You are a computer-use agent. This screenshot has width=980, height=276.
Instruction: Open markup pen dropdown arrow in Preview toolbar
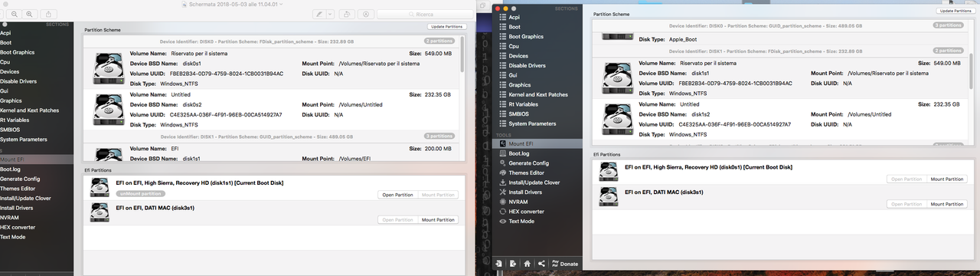tap(329, 14)
